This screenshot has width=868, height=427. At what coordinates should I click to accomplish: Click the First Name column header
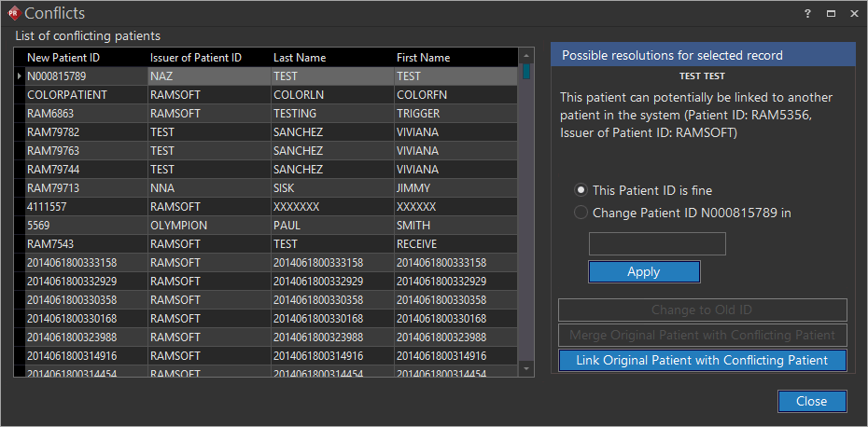click(x=423, y=58)
